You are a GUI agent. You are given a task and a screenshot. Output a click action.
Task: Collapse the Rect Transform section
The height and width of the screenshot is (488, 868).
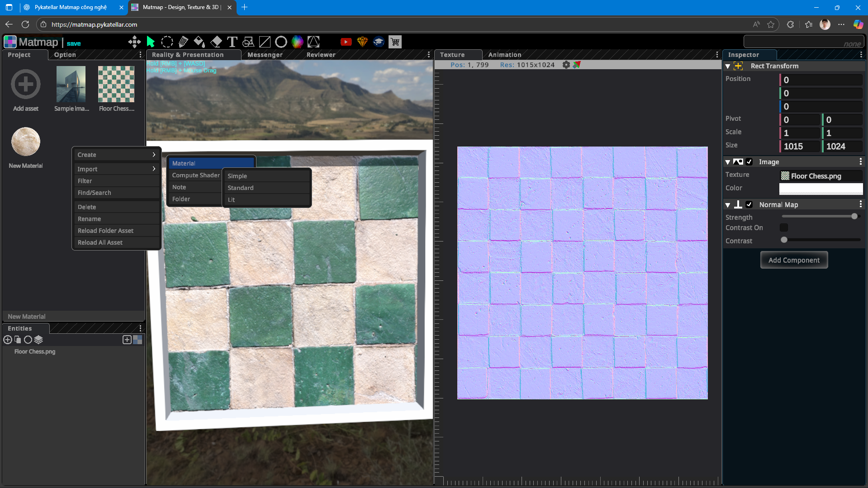(x=728, y=66)
